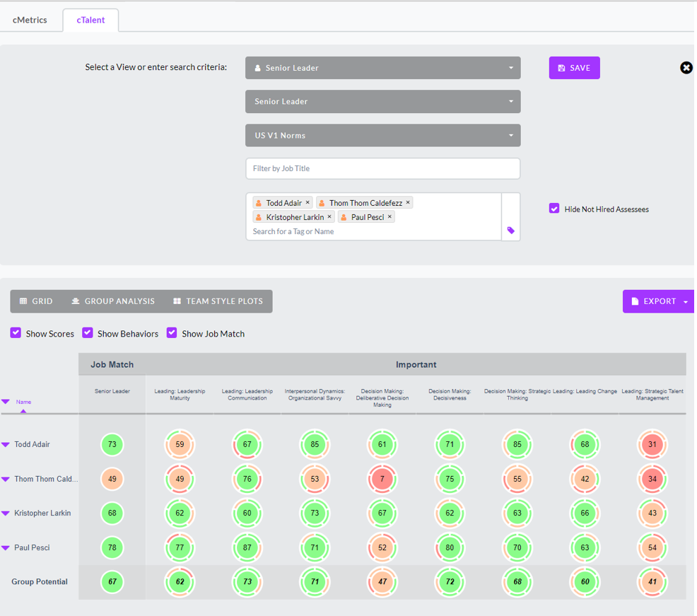Open the US V1 Norms dropdown
The width and height of the screenshot is (697, 616).
(x=382, y=135)
